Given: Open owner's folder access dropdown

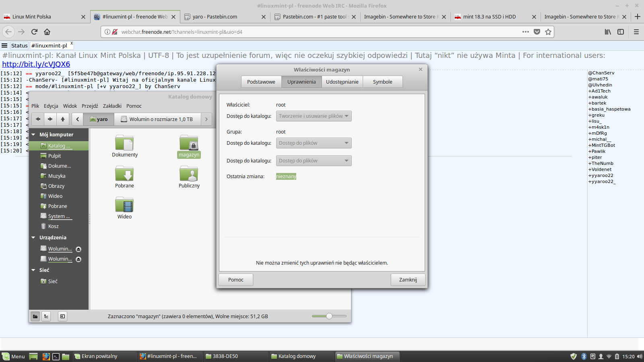Looking at the screenshot, I should pos(314,116).
